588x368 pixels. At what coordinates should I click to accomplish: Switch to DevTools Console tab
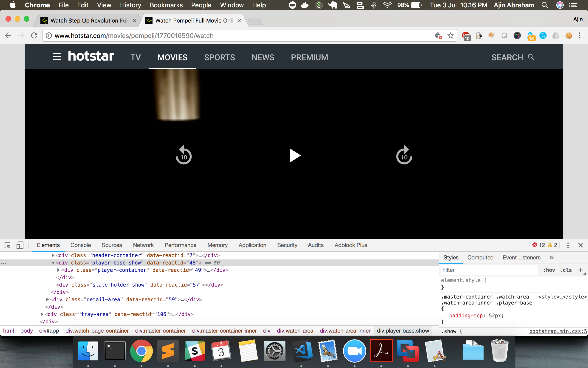coord(81,245)
